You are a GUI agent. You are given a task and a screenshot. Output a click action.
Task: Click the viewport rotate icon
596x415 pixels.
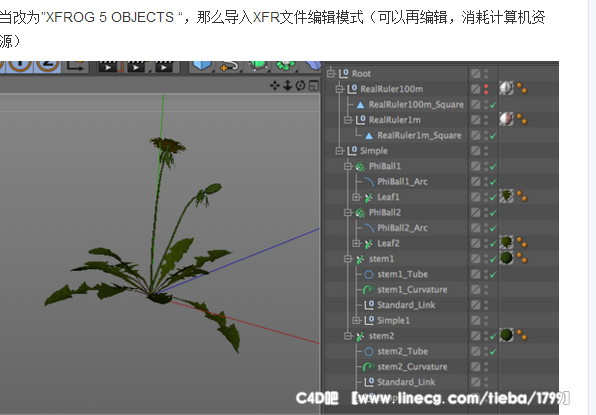pyautogui.click(x=300, y=86)
